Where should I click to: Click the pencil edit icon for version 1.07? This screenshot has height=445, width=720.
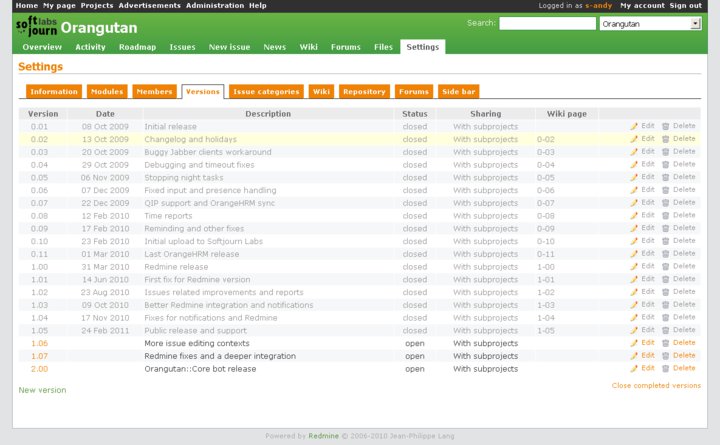tap(634, 356)
